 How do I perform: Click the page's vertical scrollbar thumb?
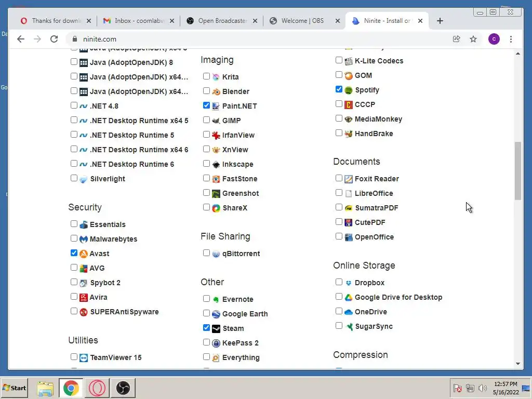point(518,170)
